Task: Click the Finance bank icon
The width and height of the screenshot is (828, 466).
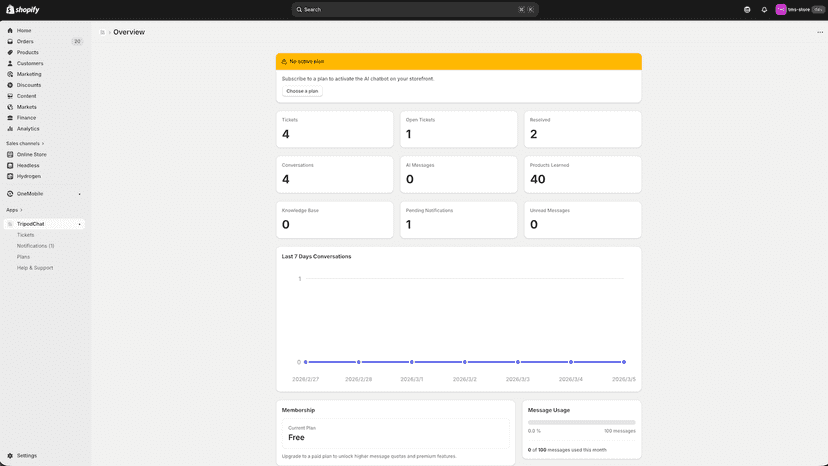Action: [x=10, y=118]
